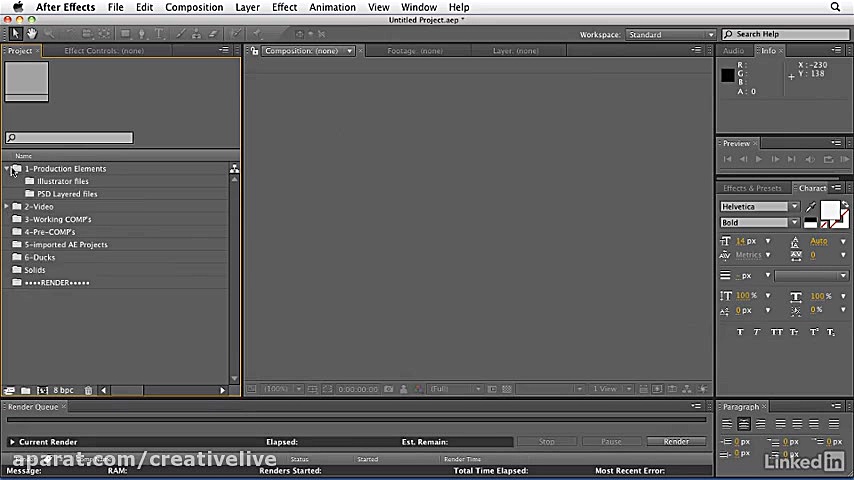Viewport: 854px width, 480px height.
Task: Click the Pause button in Render Queue
Action: click(611, 441)
